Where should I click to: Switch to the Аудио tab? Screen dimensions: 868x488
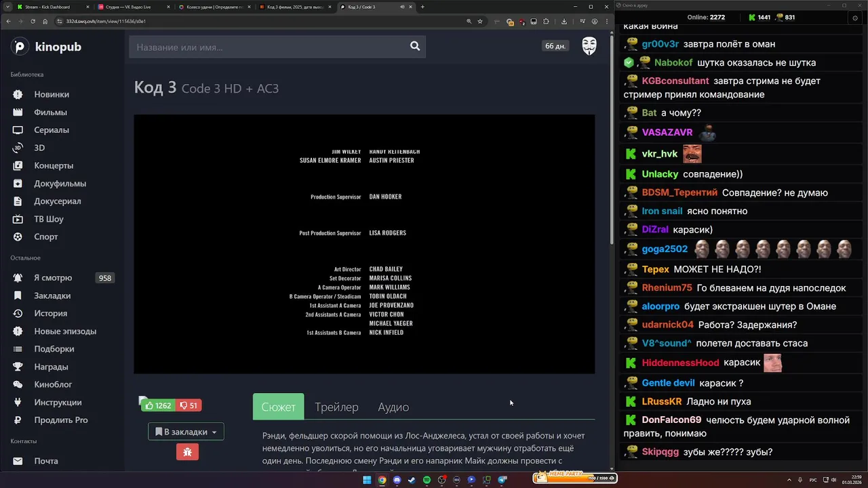393,407
